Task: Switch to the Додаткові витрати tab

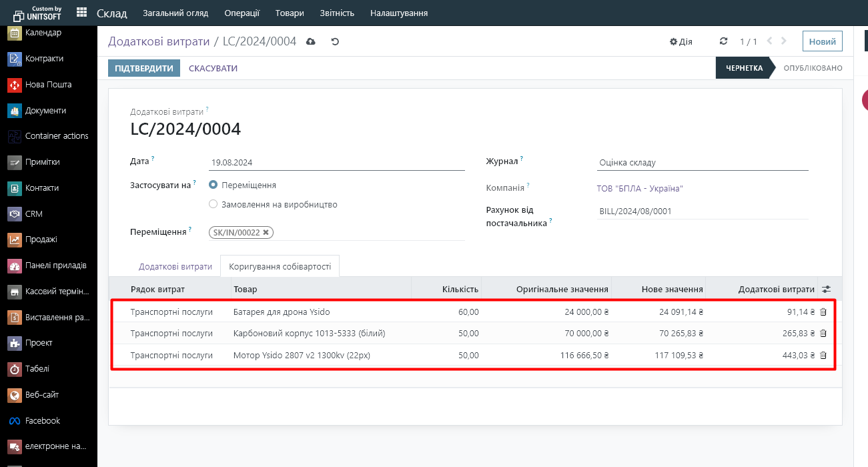Action: tap(175, 266)
